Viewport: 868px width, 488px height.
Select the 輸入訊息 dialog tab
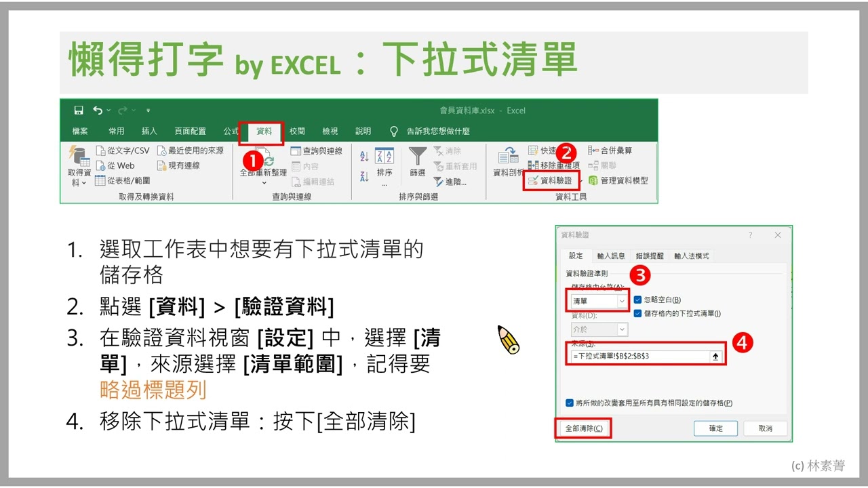coord(611,256)
